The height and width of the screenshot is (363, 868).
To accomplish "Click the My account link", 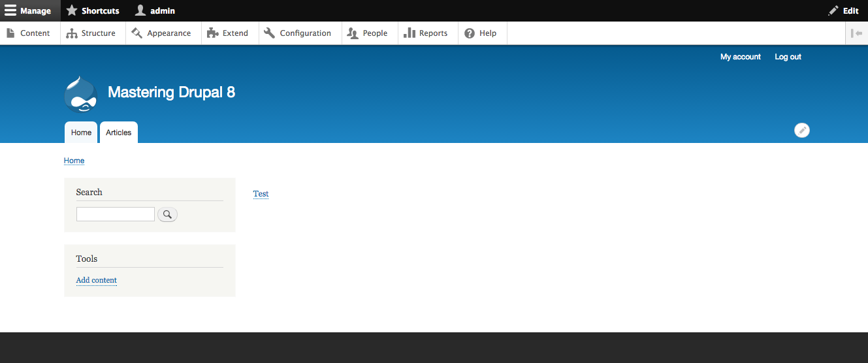I will 741,57.
